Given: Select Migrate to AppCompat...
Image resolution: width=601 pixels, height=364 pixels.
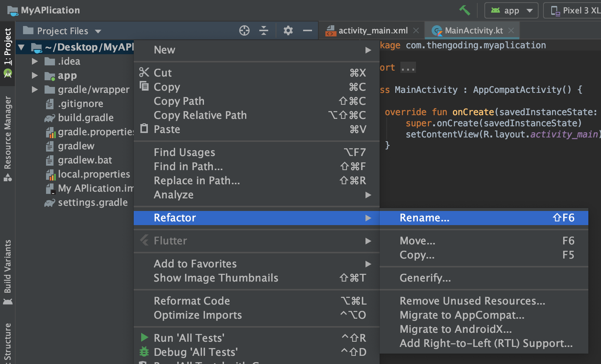Looking at the screenshot, I should [484, 315].
